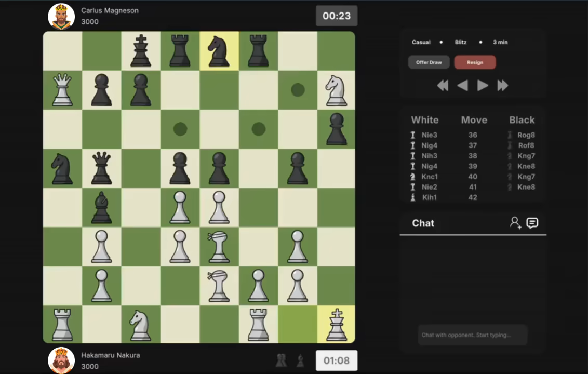The height and width of the screenshot is (374, 588).
Task: Click the white pawn on b2
Action: 102,286
